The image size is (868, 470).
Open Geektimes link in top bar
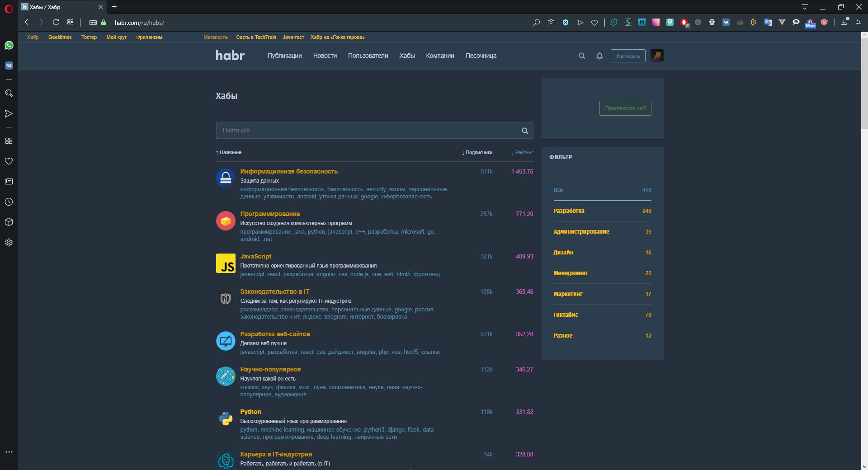(60, 37)
